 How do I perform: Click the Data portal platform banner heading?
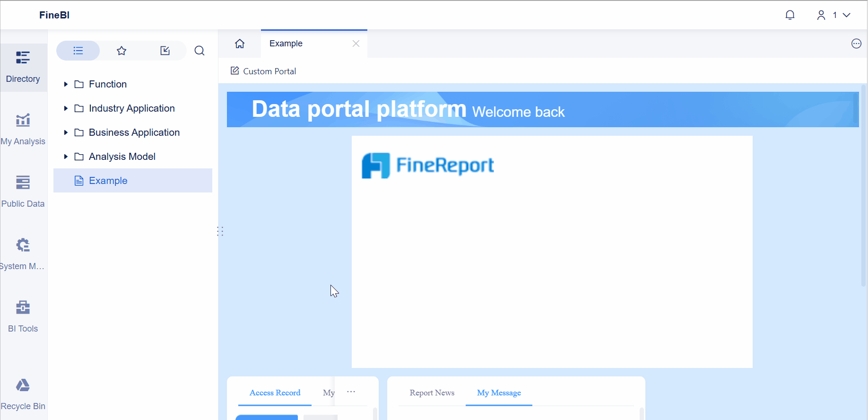point(359,109)
